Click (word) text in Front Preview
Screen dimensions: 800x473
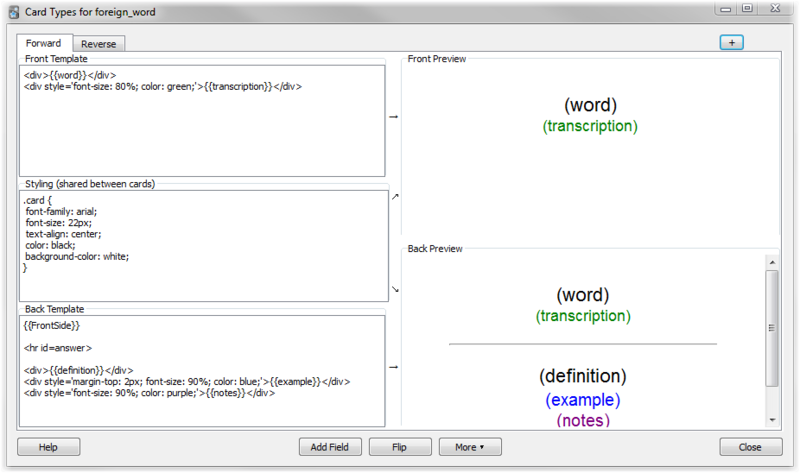tap(590, 105)
